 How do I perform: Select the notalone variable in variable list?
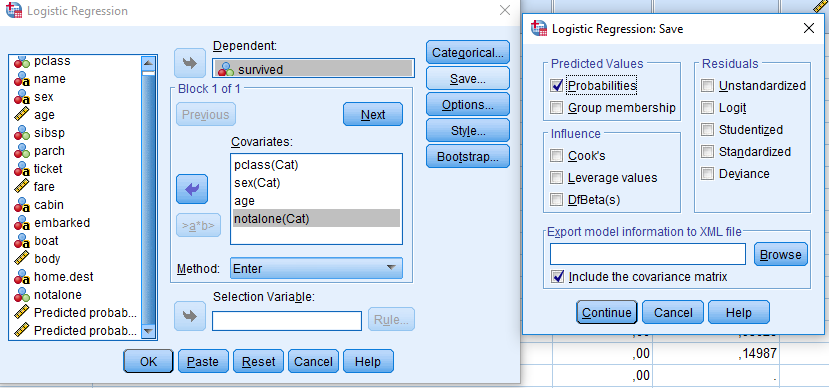click(x=58, y=294)
